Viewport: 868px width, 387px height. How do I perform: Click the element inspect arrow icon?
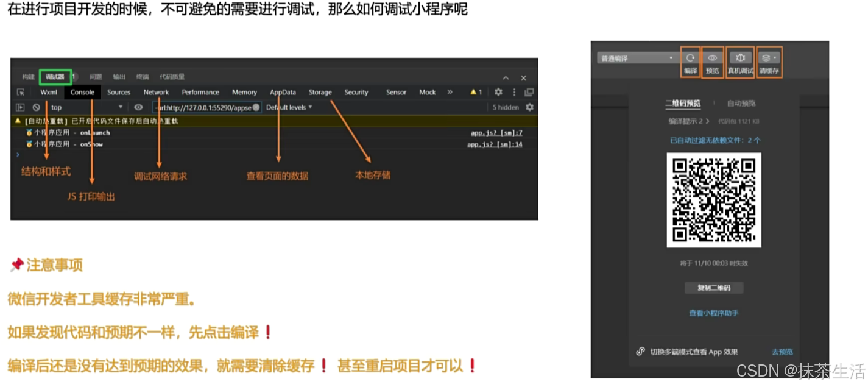point(21,93)
